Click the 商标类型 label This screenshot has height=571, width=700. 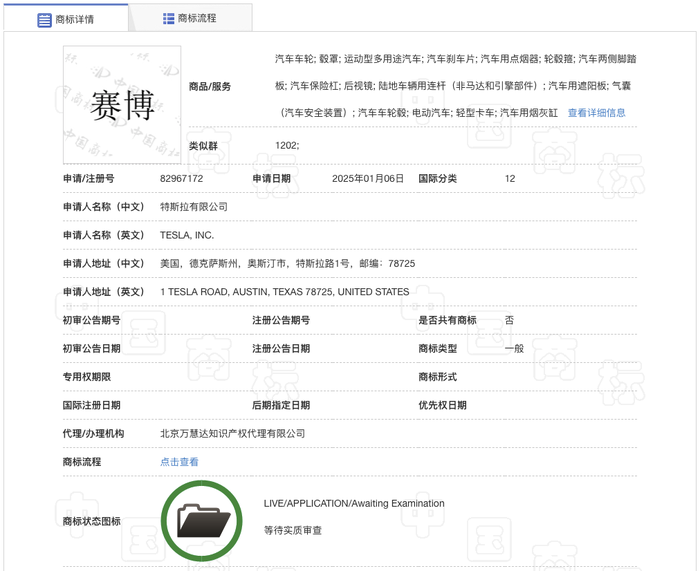coord(438,349)
